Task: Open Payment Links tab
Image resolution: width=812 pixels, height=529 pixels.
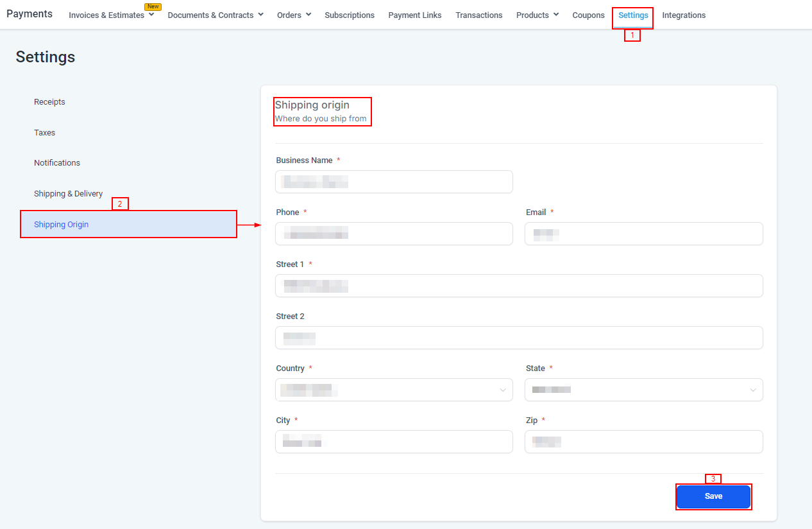Action: [414, 15]
